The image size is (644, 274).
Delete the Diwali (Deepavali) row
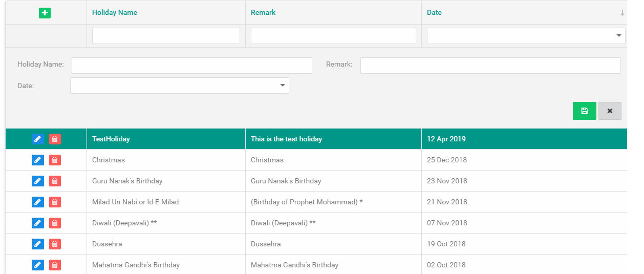coord(55,223)
